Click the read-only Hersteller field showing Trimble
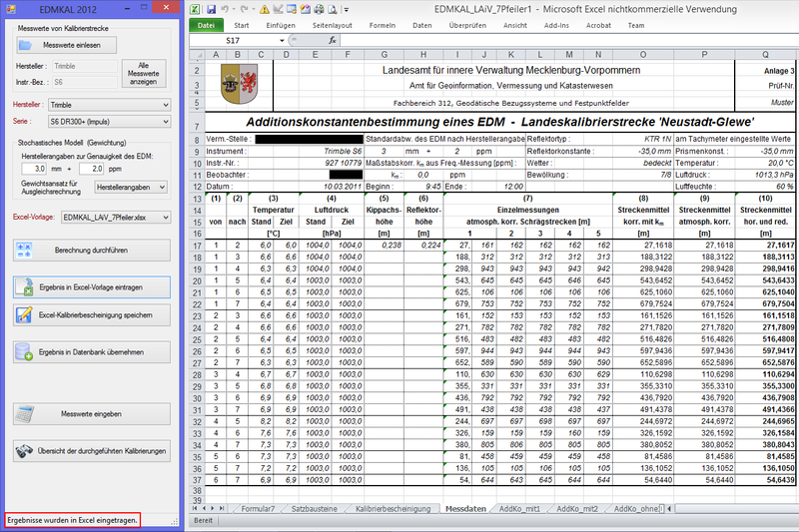This screenshot has width=799, height=532. 85,66
